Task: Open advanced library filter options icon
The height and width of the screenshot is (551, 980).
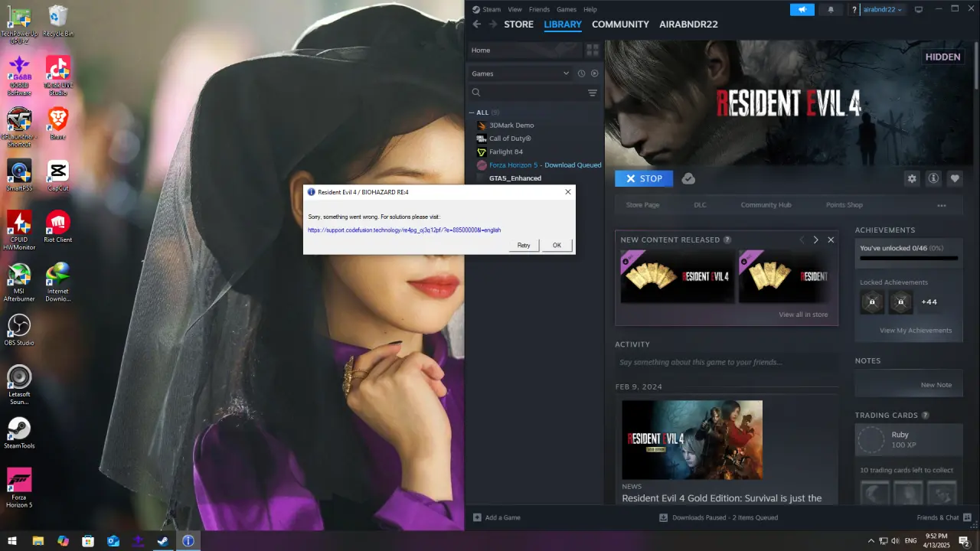Action: pos(593,93)
